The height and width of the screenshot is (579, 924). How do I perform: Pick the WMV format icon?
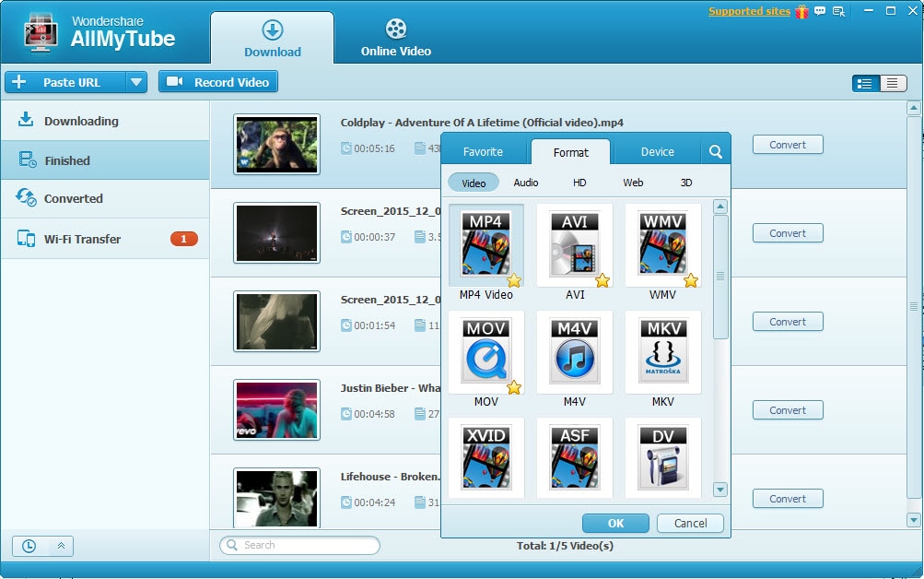[663, 244]
